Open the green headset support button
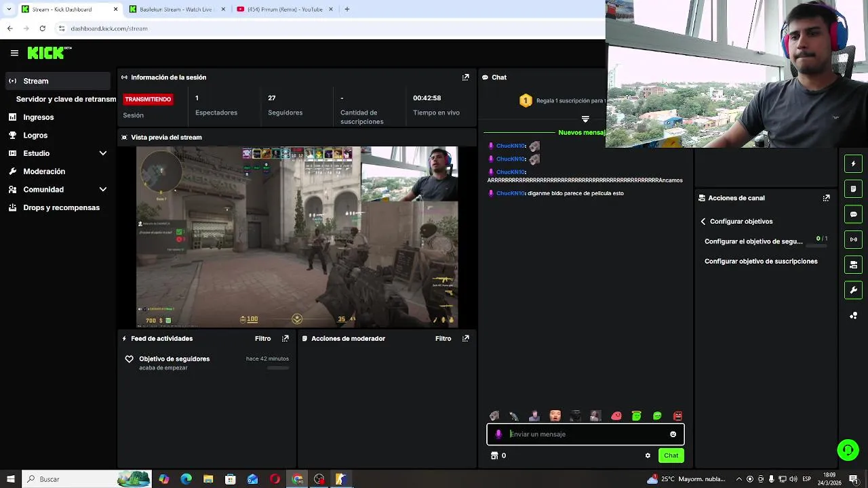The height and width of the screenshot is (488, 868). point(848,449)
